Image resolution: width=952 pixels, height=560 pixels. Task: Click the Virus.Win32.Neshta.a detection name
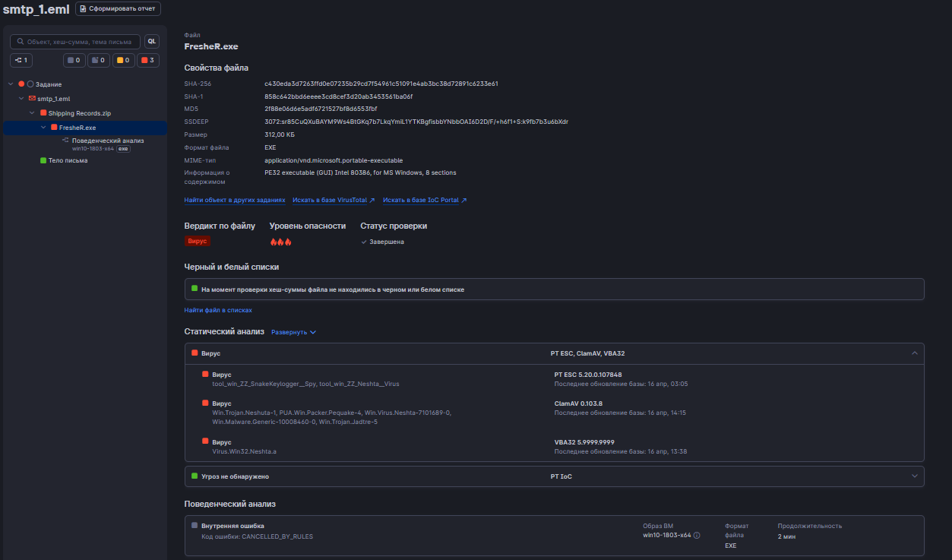tap(245, 451)
